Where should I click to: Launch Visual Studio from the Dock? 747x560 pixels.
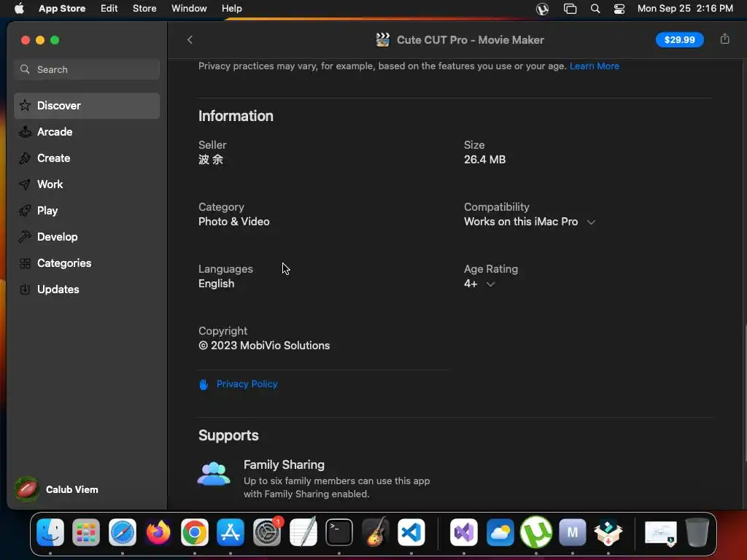point(464,532)
